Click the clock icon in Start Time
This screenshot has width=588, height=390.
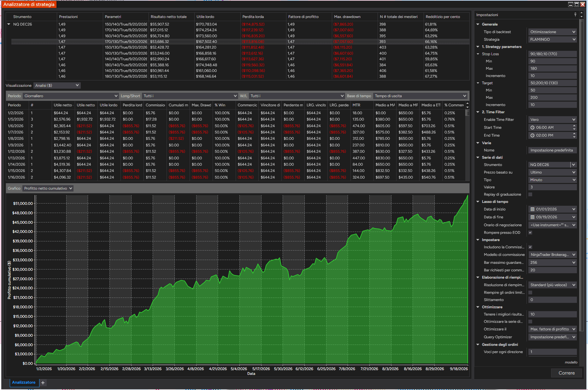coord(532,127)
